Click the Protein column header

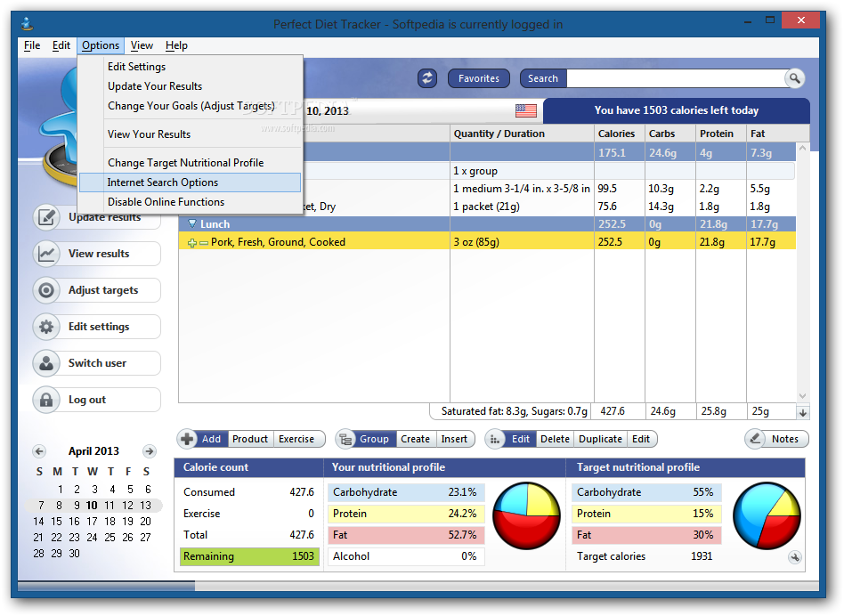pos(721,134)
